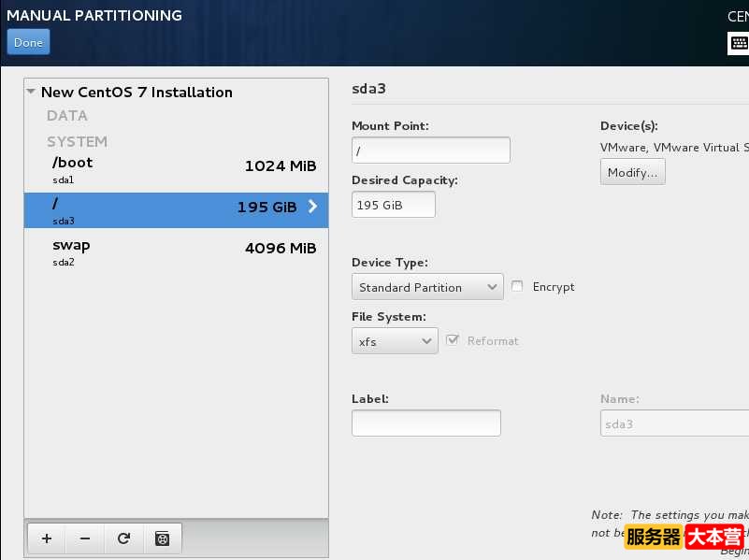This screenshot has height=560, width=749.
Task: Add a new mount point with plus button
Action: pos(47,538)
